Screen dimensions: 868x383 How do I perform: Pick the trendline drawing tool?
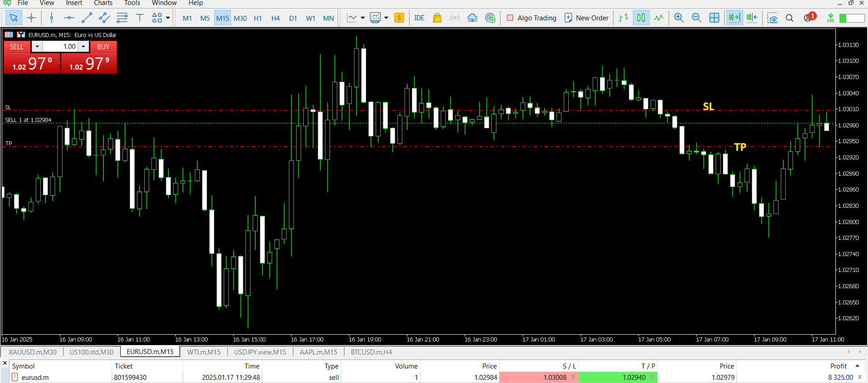tap(86, 18)
